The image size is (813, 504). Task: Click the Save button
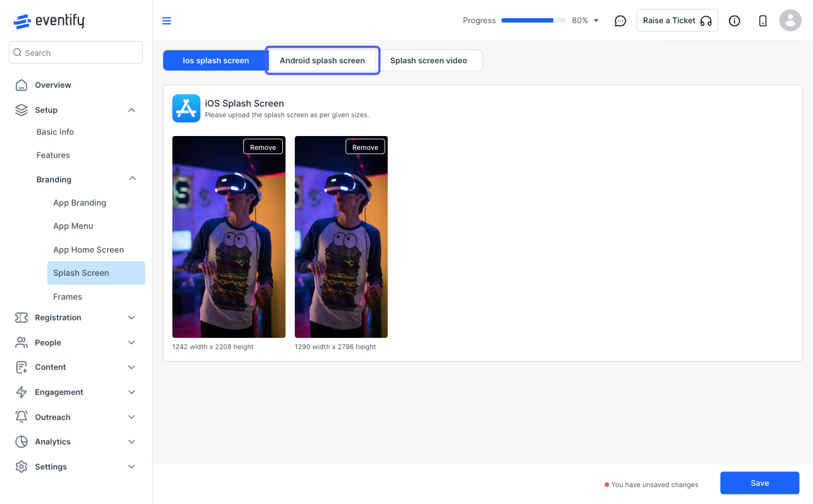click(760, 483)
